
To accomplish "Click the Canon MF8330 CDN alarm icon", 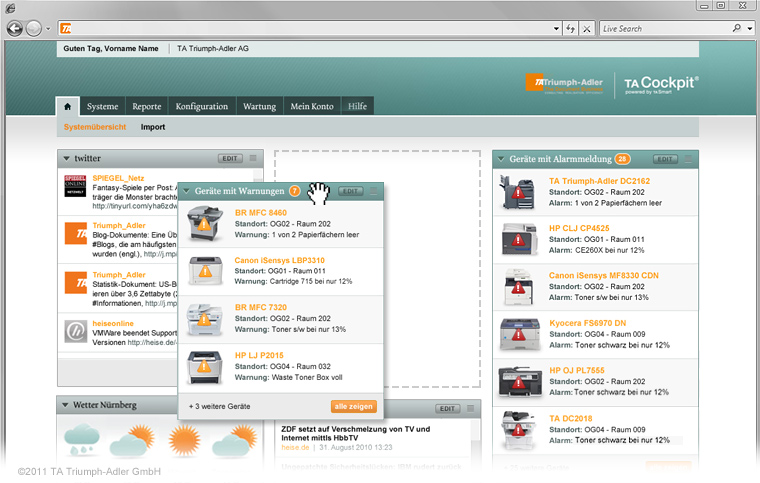I will [519, 288].
